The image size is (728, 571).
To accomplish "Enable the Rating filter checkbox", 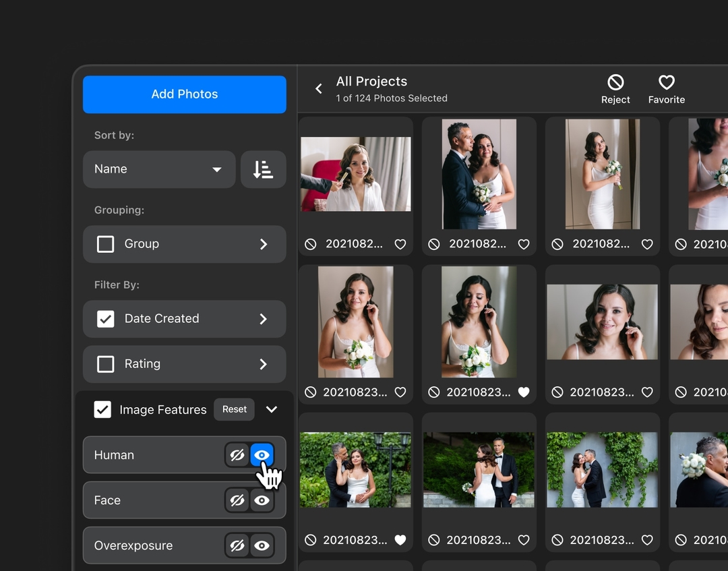I will pyautogui.click(x=105, y=364).
